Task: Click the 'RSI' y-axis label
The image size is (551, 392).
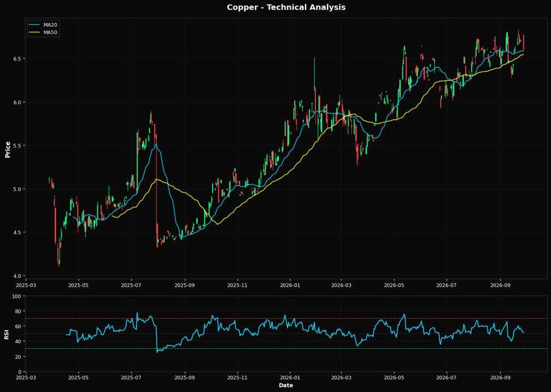Action: coord(7,334)
